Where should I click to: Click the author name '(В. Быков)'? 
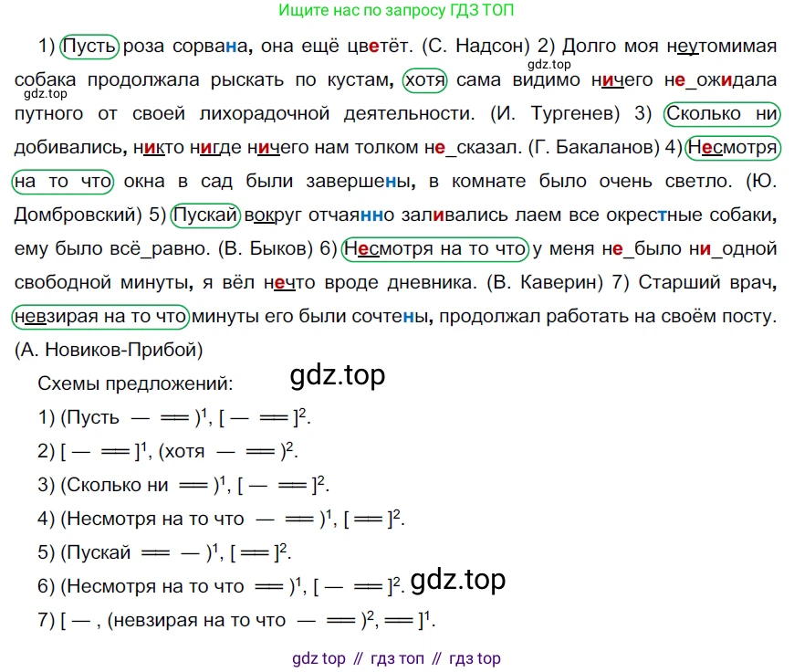coord(266,249)
